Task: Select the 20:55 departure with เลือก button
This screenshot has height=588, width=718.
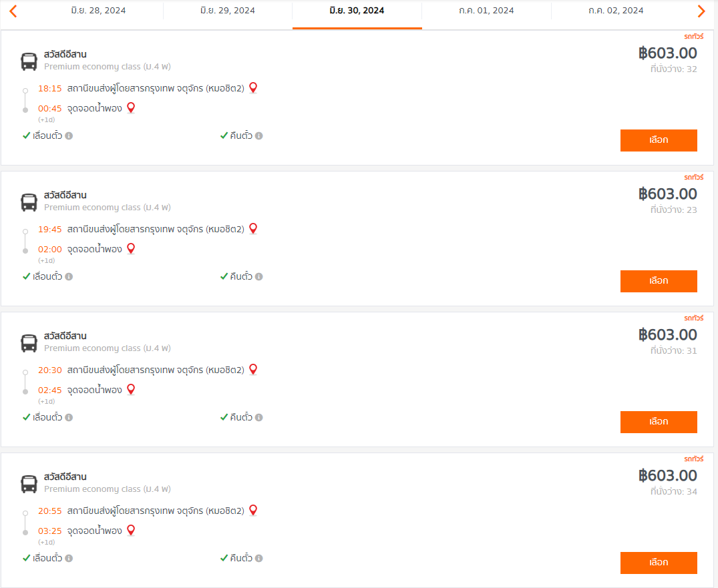Action: pos(659,563)
